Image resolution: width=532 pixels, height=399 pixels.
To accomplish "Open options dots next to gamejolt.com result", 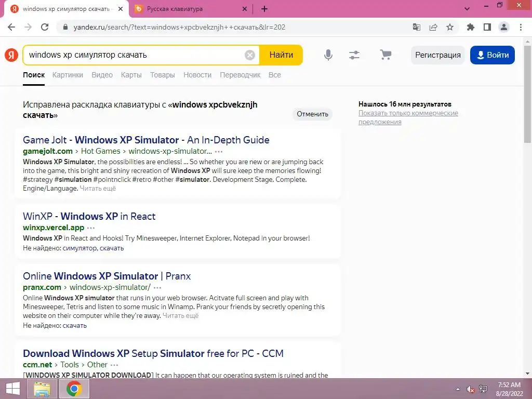I will (x=219, y=152).
